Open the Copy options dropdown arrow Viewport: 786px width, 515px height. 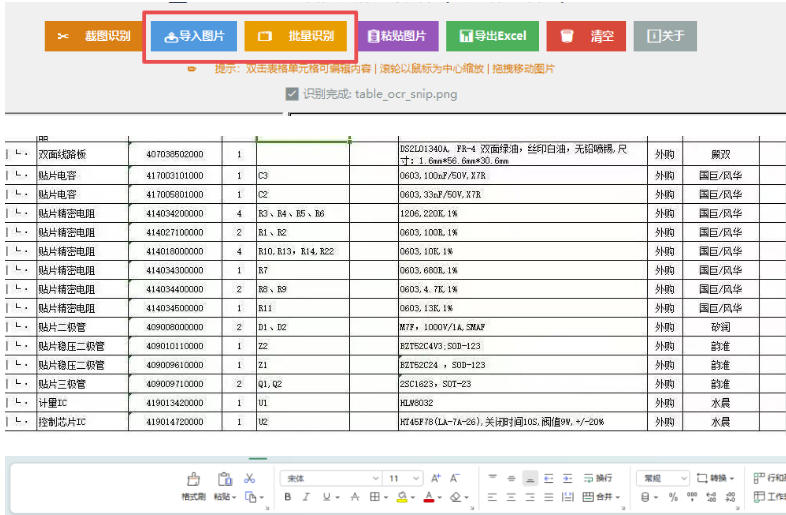[261, 497]
